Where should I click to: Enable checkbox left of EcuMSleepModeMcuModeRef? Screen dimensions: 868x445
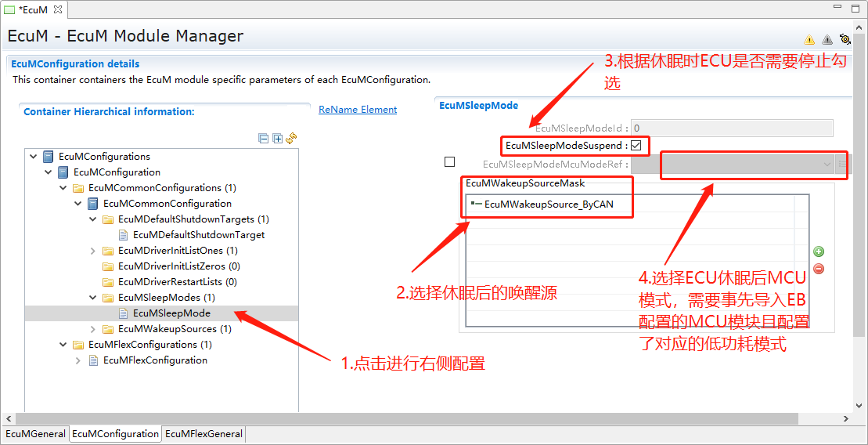(449, 162)
